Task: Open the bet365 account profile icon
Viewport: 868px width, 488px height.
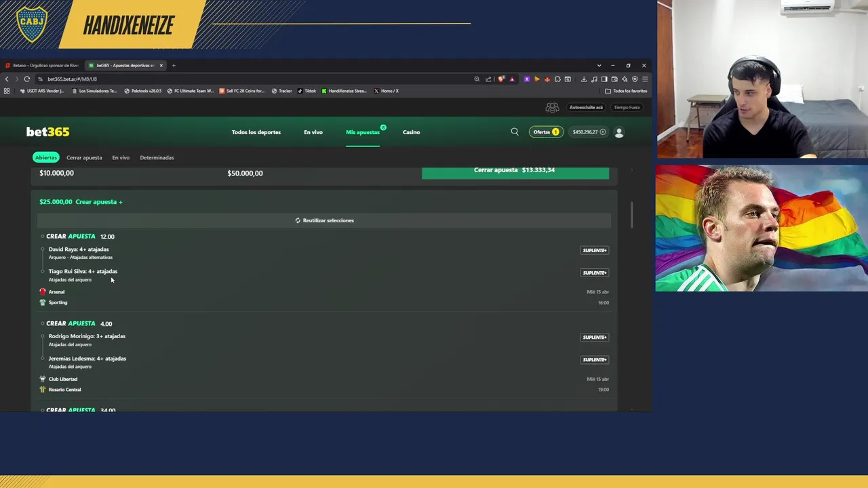Action: pos(619,132)
